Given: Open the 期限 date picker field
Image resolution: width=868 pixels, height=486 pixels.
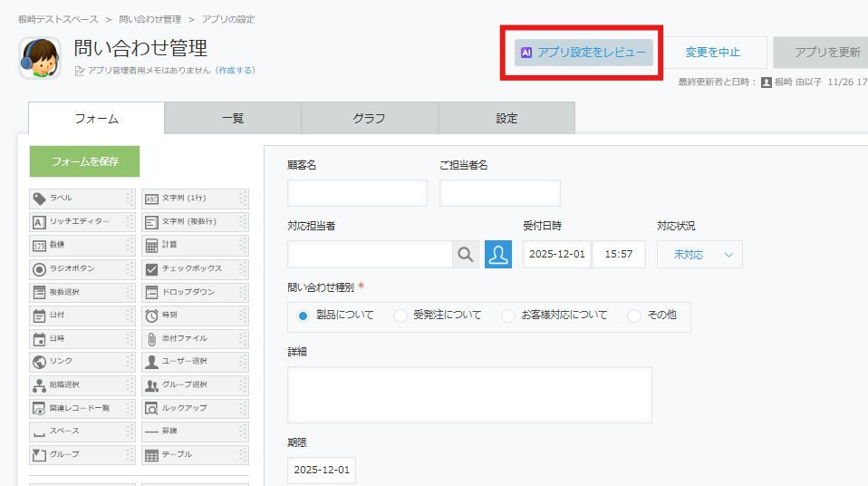Looking at the screenshot, I should tap(322, 471).
